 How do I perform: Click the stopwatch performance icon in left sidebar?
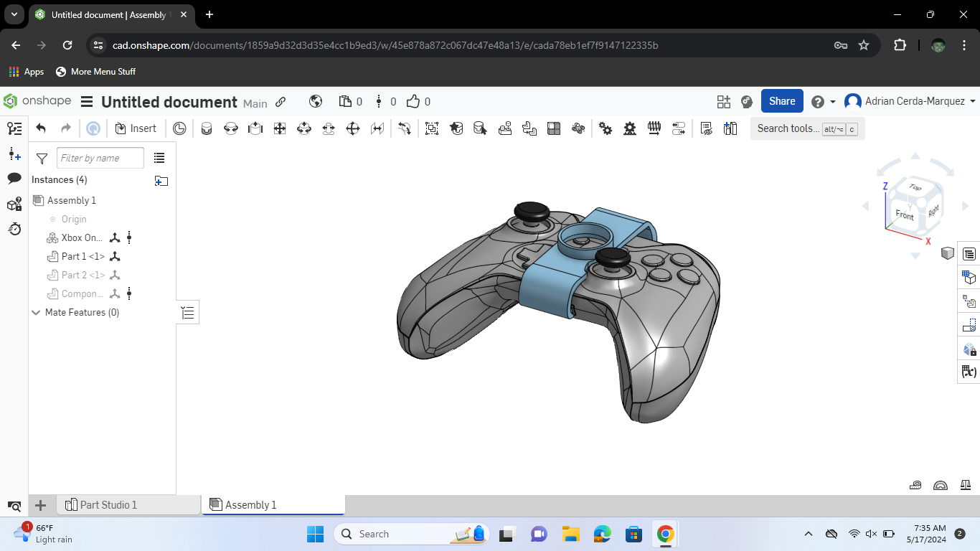click(14, 229)
